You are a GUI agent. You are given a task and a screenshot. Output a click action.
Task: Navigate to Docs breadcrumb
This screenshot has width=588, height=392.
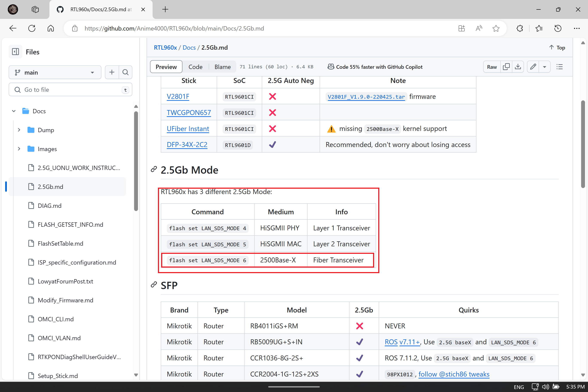click(189, 47)
